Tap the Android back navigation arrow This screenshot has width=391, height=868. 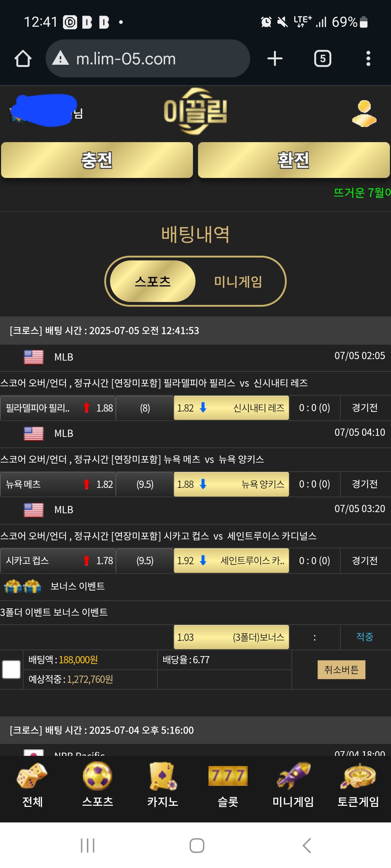click(x=307, y=846)
